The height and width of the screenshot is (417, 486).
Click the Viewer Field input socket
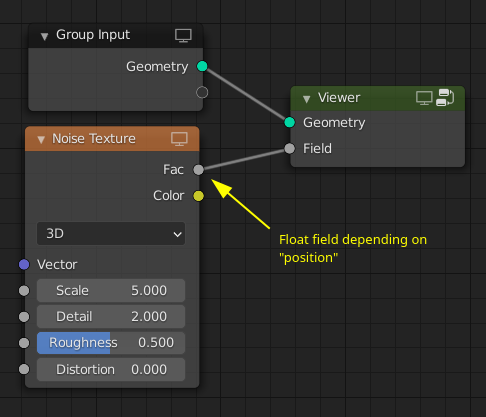point(290,148)
